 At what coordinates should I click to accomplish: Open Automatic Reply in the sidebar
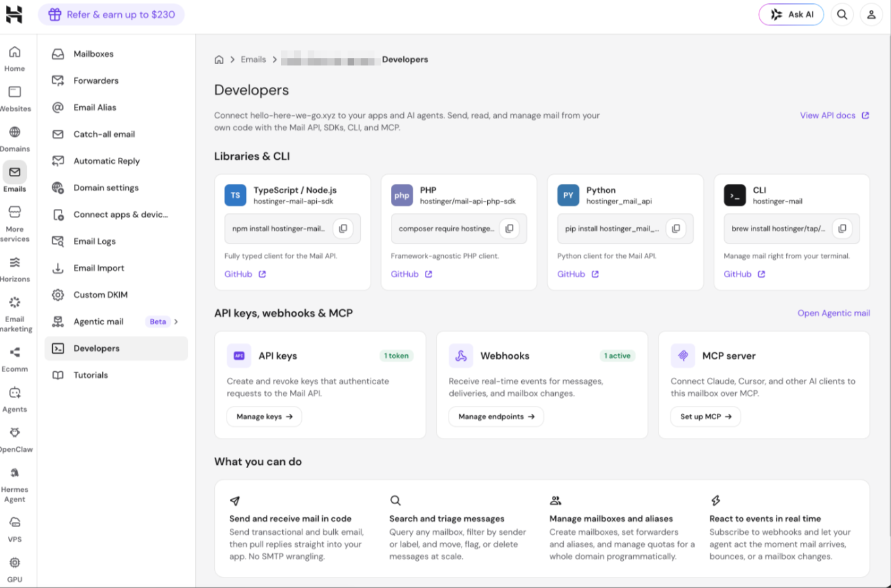coord(116,161)
